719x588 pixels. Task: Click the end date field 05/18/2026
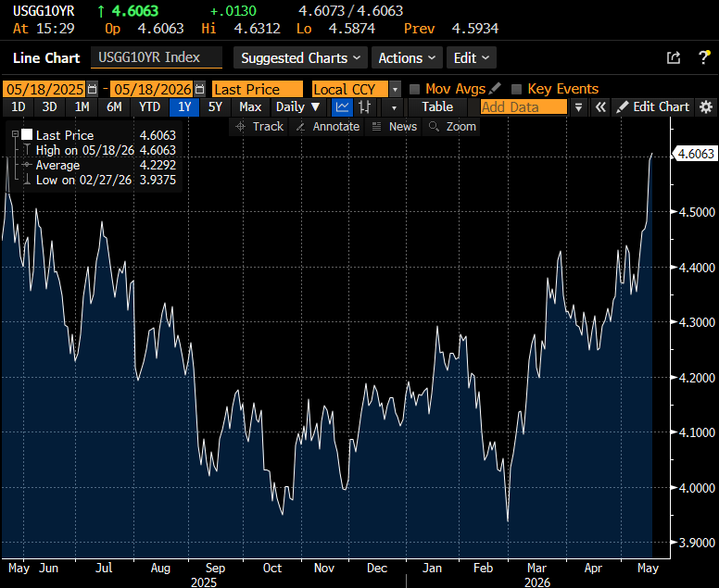[152, 89]
